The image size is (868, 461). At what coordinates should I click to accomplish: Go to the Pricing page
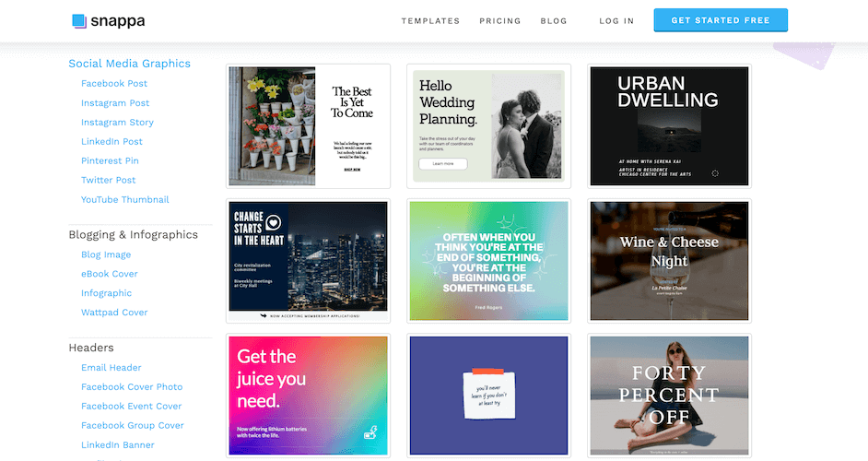click(499, 21)
